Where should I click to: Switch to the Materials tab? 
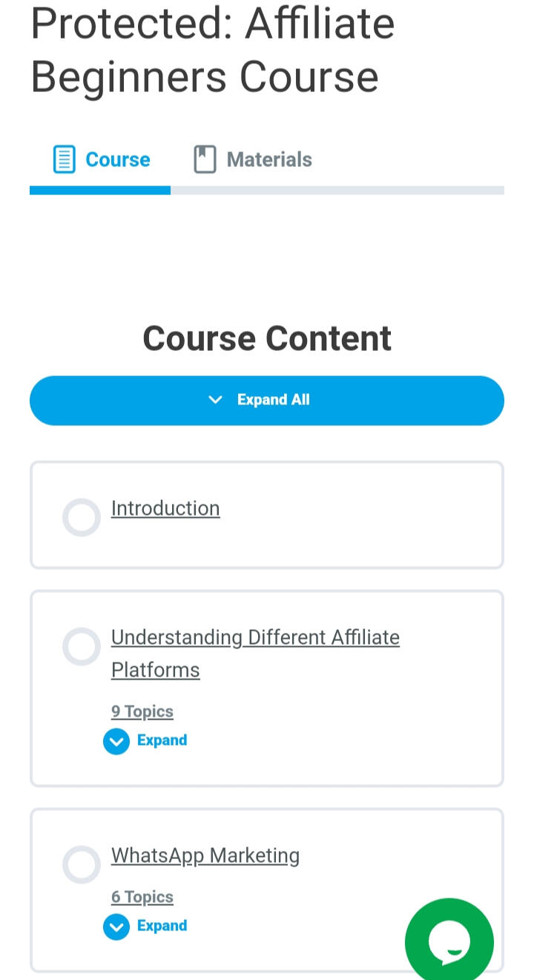point(268,160)
